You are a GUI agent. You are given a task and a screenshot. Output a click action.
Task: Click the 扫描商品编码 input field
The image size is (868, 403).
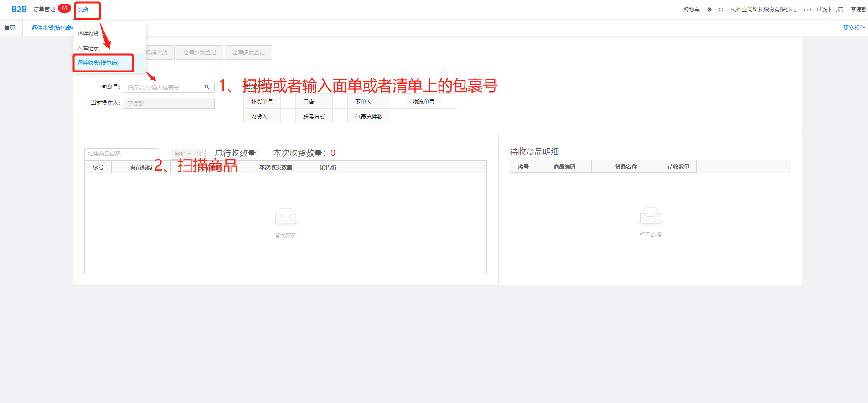[120, 154]
